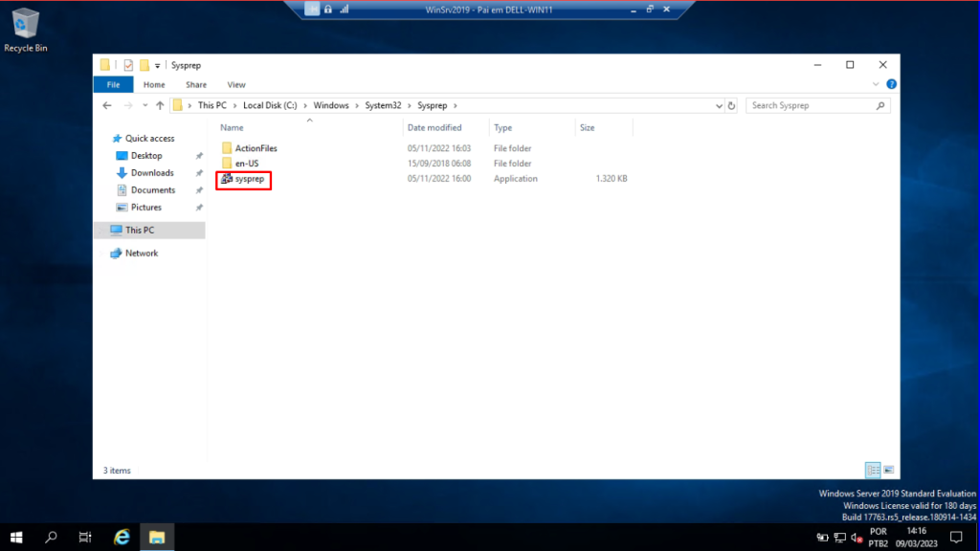Screen dimensions: 980x551
Task: Refresh the Sysprep folder view
Action: point(731,105)
